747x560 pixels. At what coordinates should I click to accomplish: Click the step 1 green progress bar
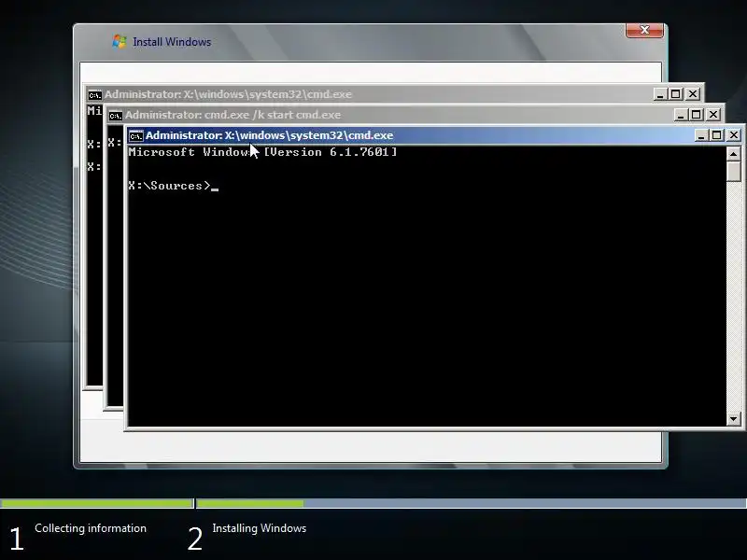(x=96, y=503)
